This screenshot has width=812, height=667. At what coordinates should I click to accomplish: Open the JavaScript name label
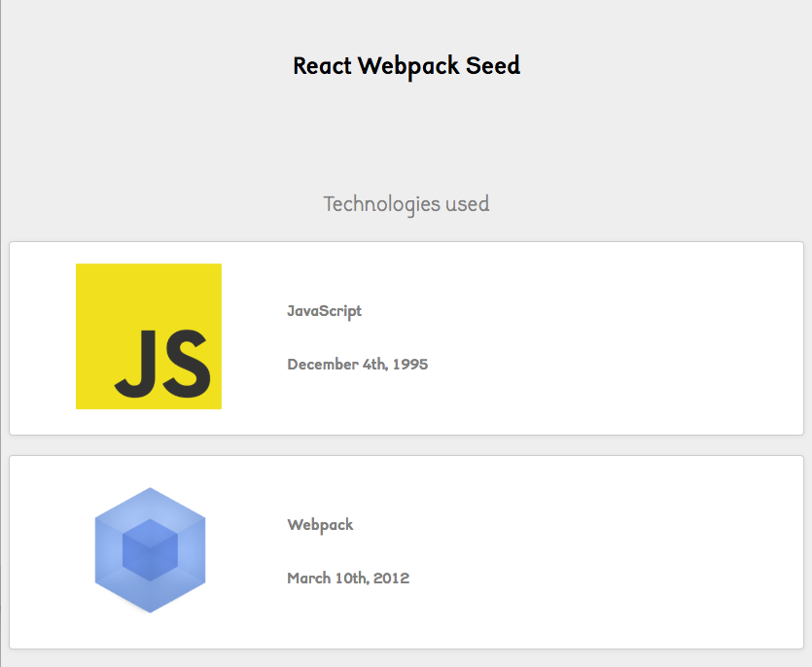[324, 311]
